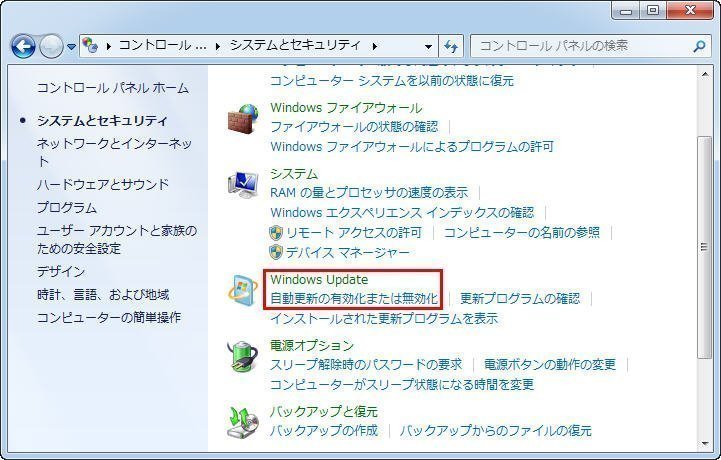Expand arrow after システムとセキュリティ breadcrumb
The width and height of the screenshot is (721, 460).
coord(375,46)
